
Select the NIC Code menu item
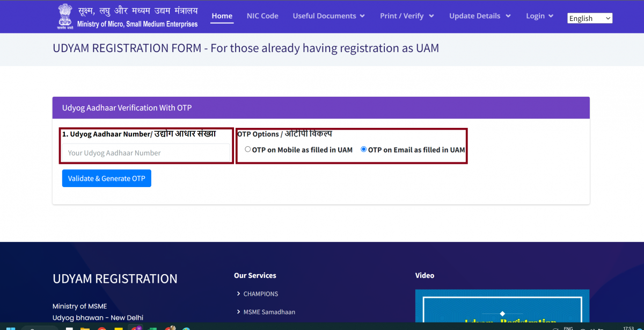coord(262,16)
